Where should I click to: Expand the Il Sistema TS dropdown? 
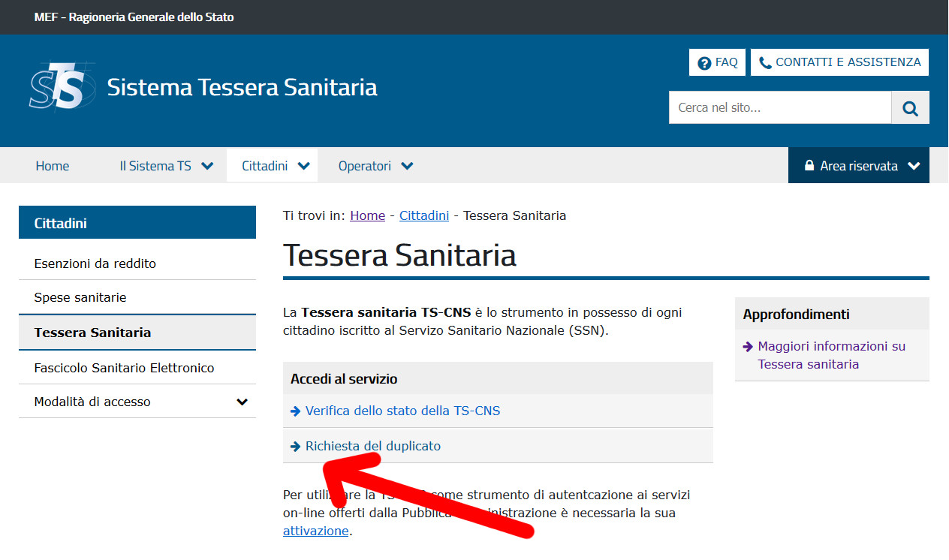pyautogui.click(x=208, y=166)
